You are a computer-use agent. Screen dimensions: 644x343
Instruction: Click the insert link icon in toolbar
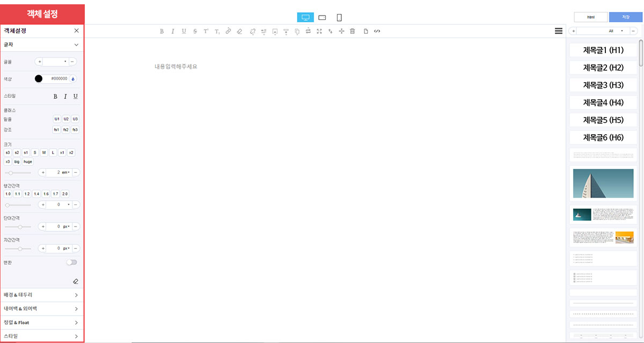point(228,31)
